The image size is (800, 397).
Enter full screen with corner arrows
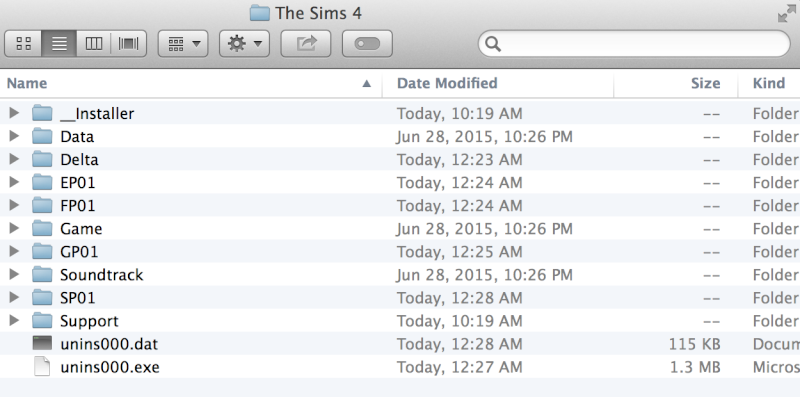click(787, 14)
